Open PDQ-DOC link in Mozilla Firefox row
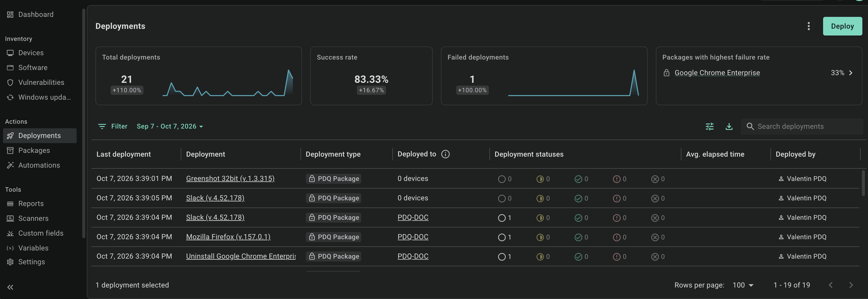868x299 pixels. 413,237
